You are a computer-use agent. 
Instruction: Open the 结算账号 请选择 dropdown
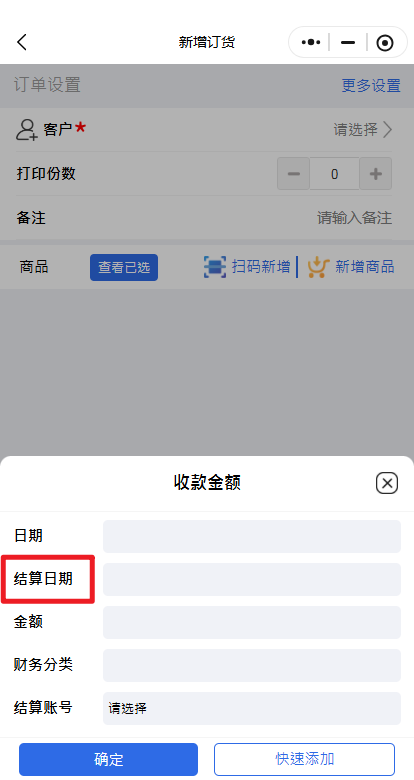pyautogui.click(x=252, y=708)
